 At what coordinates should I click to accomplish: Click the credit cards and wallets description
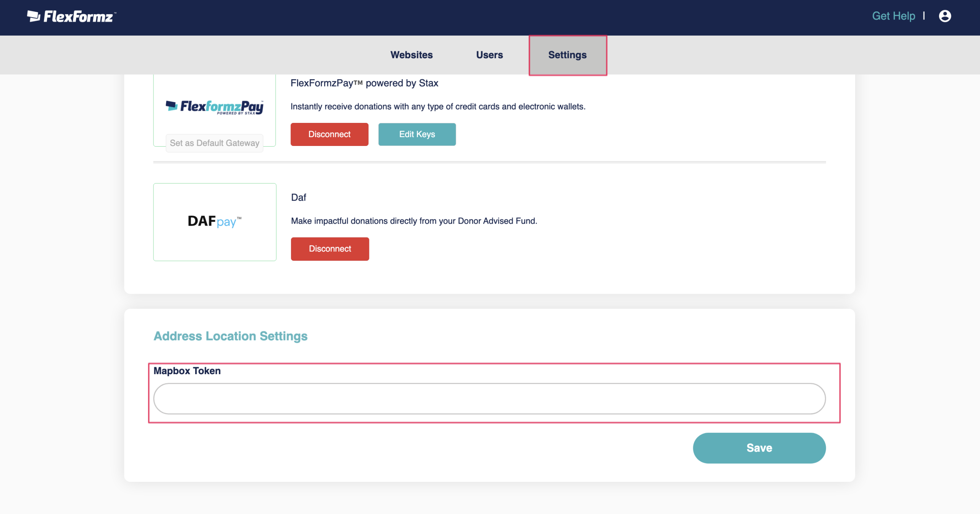pyautogui.click(x=438, y=106)
